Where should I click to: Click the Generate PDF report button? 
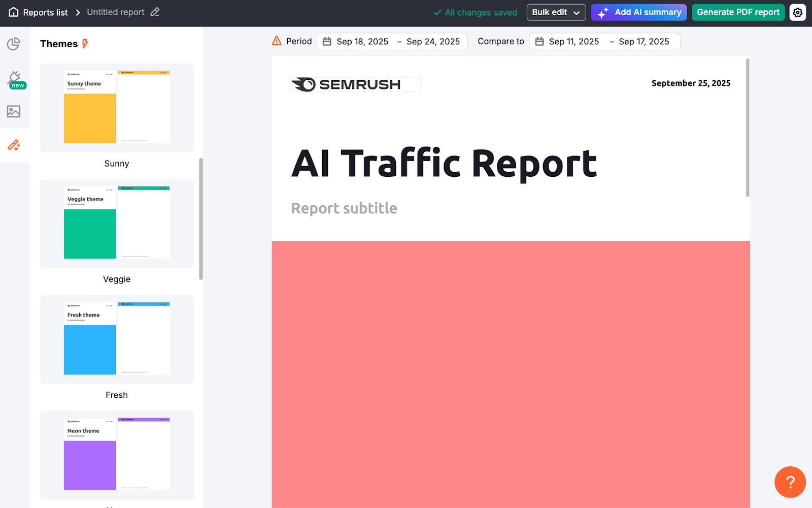click(x=738, y=12)
